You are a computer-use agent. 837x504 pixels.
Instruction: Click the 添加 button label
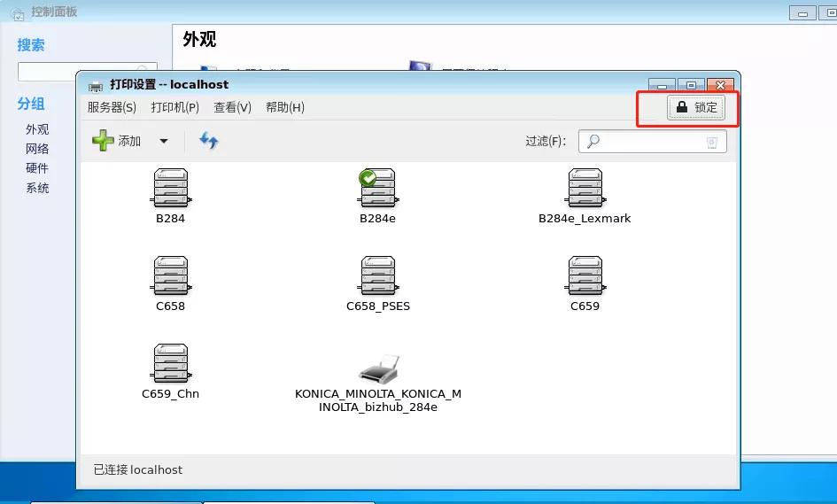coord(129,141)
